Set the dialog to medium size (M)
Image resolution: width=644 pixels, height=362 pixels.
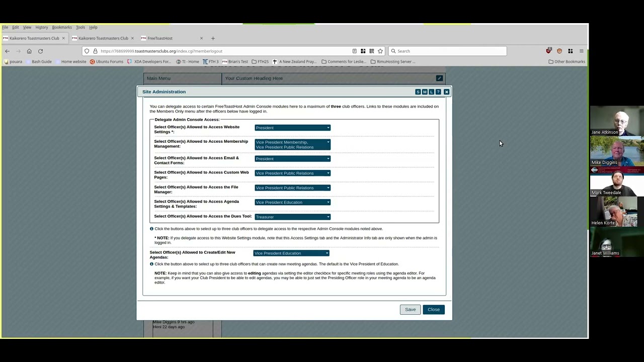tap(425, 92)
